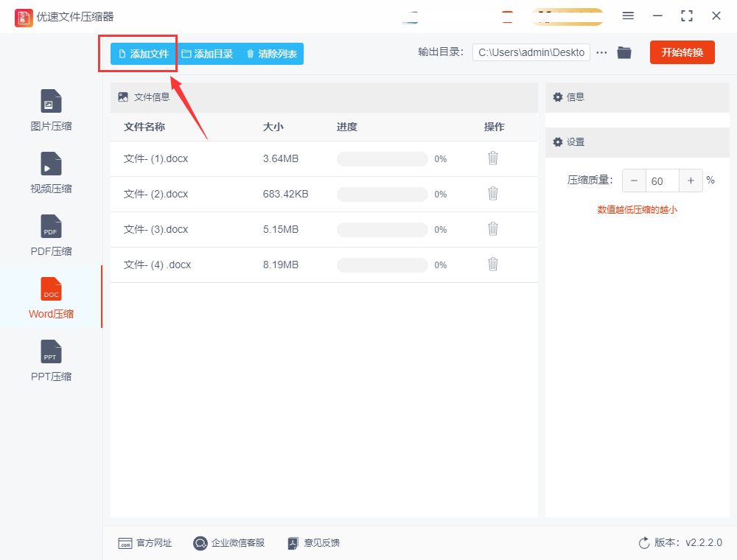Viewport: 737px width, 560px height.
Task: Delete 文件- (4) .docx with its trash icon
Action: [492, 265]
